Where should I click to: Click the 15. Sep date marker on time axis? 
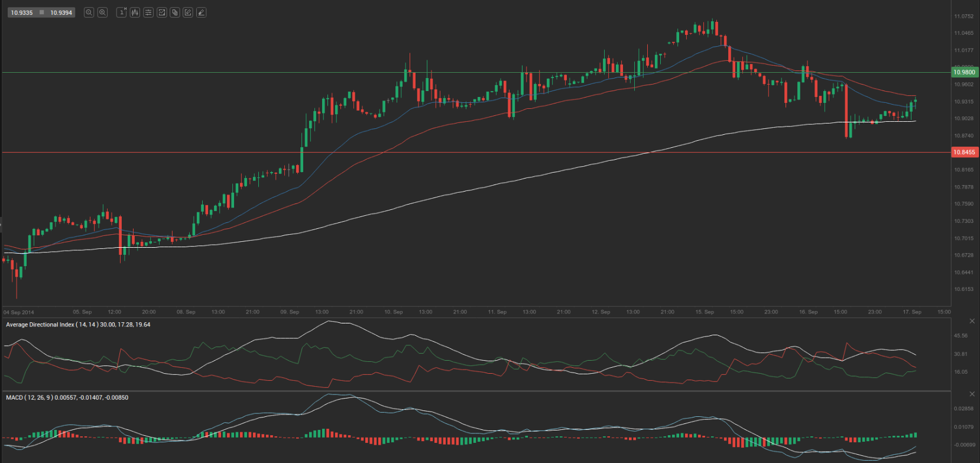click(705, 312)
